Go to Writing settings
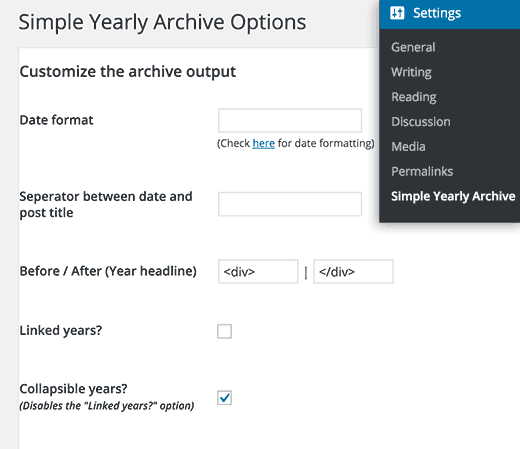This screenshot has height=449, width=520. 411,72
